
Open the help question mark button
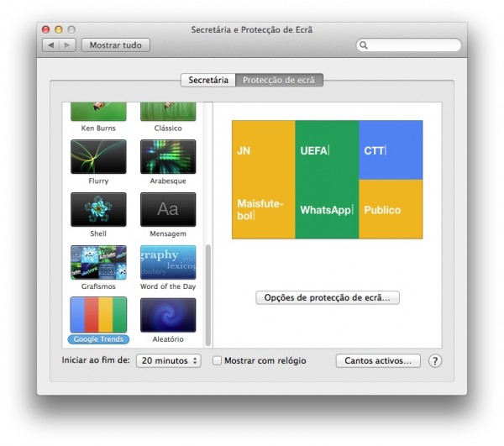click(x=435, y=360)
